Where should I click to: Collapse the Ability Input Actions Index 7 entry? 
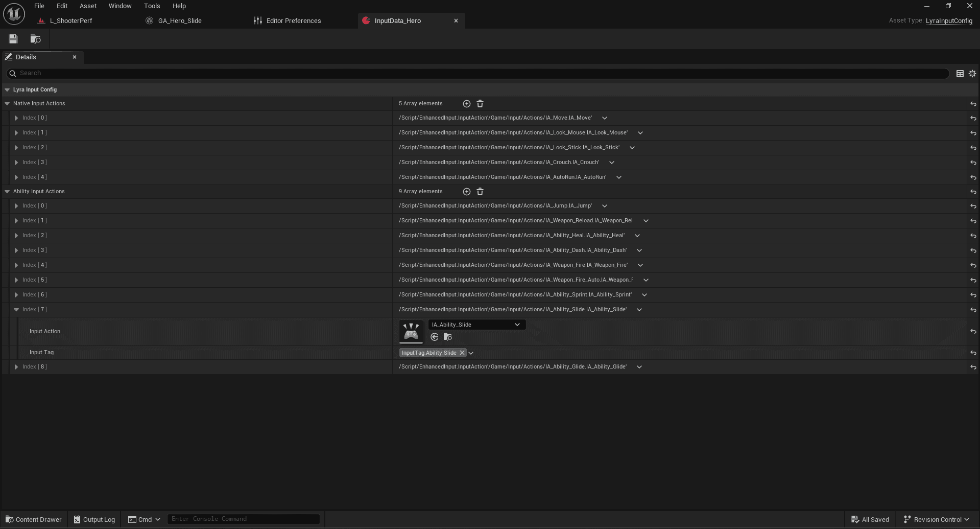click(16, 310)
